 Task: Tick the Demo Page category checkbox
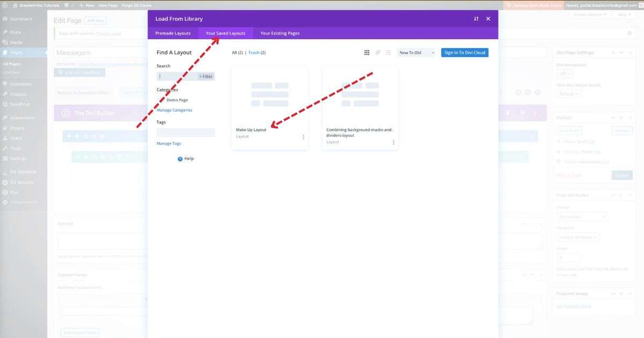161,100
